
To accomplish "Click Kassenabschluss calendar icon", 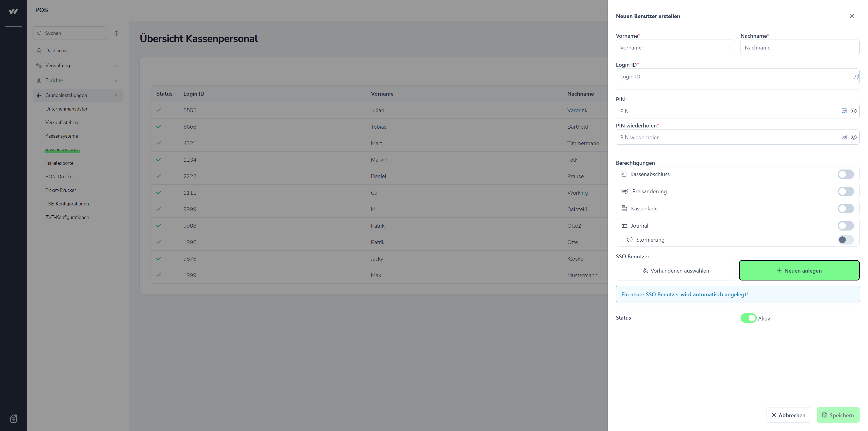I will pyautogui.click(x=624, y=174).
